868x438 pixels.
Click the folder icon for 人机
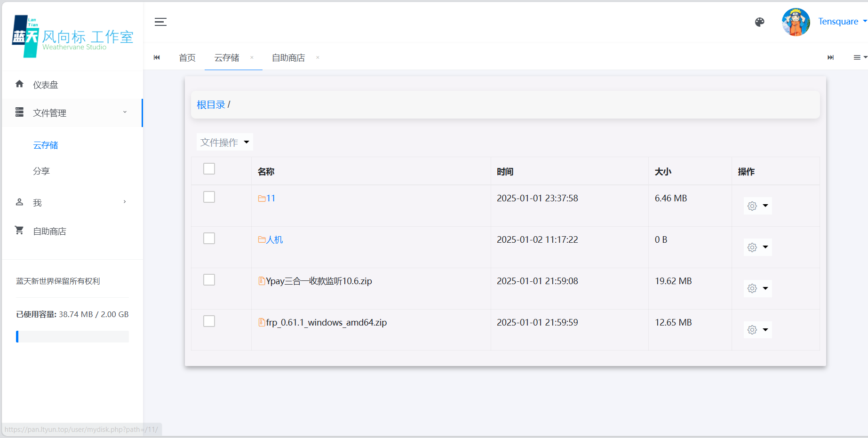tap(262, 239)
